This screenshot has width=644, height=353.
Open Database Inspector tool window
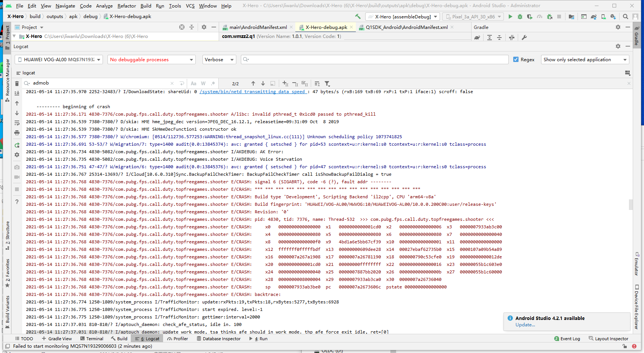[x=219, y=338]
